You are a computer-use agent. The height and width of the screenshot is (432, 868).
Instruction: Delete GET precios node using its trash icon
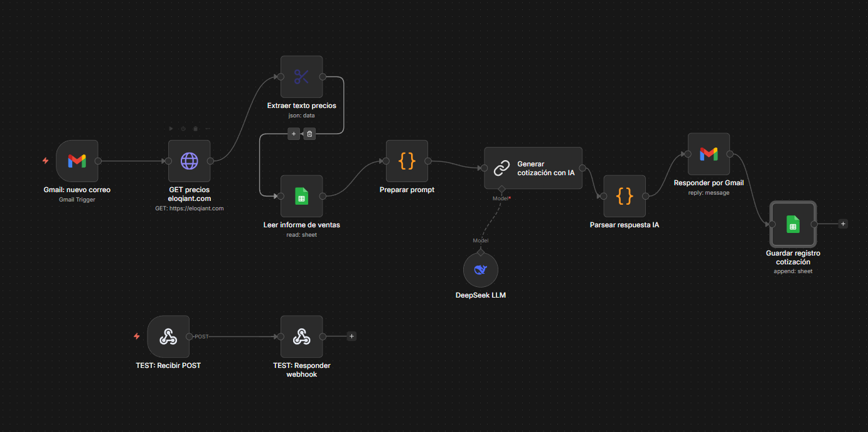pyautogui.click(x=195, y=129)
